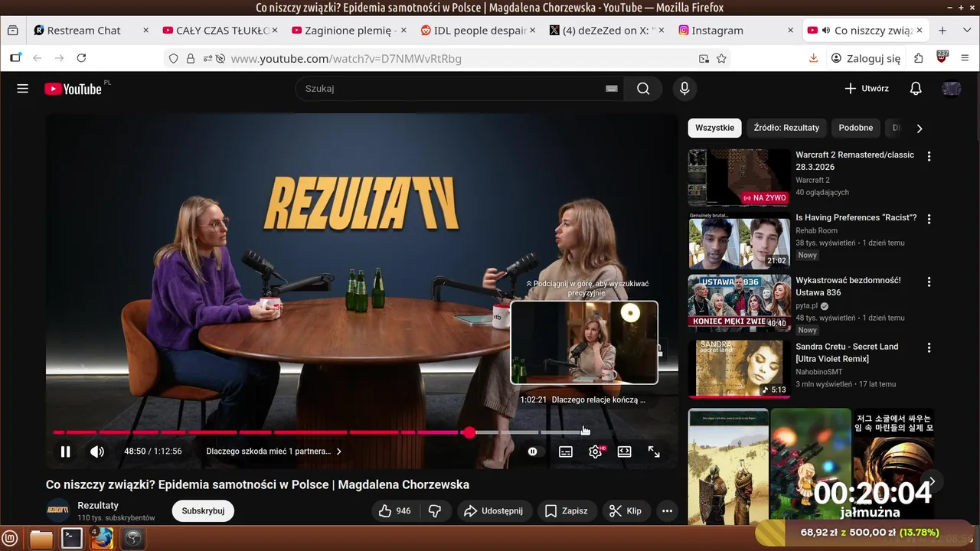This screenshot has width=980, height=551.
Task: Switch to the 'IDL people despair' tab
Action: pyautogui.click(x=478, y=31)
